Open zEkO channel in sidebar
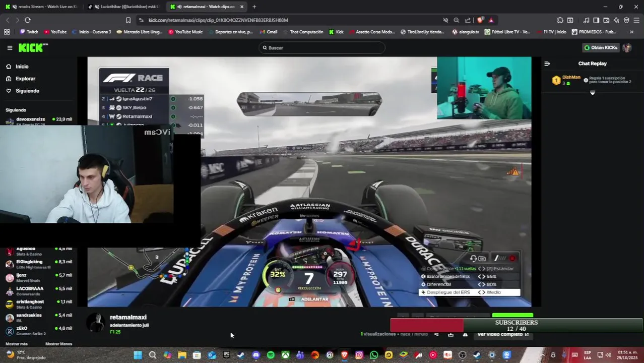Screen dimensions: 644x363 click(38, 331)
